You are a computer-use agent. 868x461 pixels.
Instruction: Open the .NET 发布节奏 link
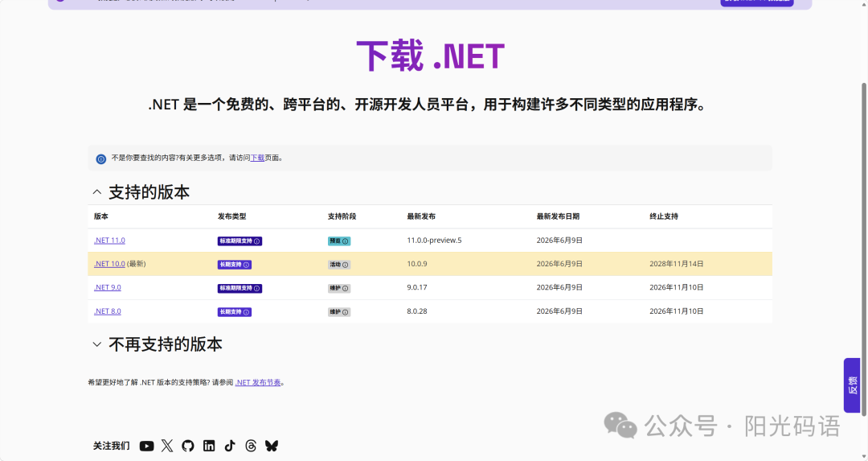[258, 382]
